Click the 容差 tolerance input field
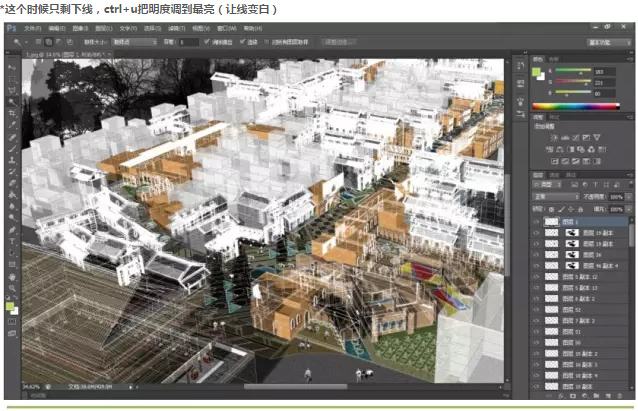The width and height of the screenshot is (638, 411). pyautogui.click(x=188, y=42)
